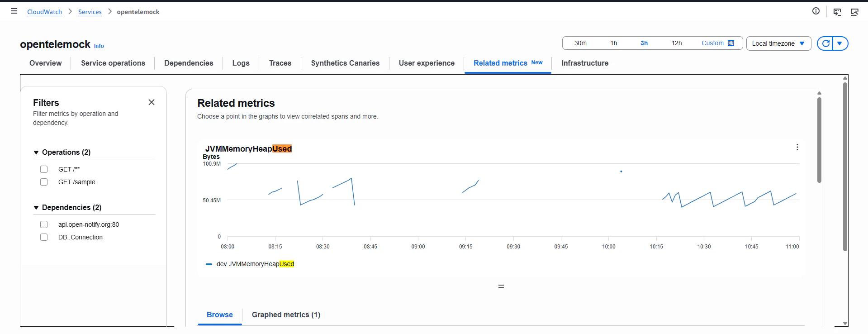Screen dimensions: 868x334
Task: Set the time range to 30m
Action: [x=580, y=43]
